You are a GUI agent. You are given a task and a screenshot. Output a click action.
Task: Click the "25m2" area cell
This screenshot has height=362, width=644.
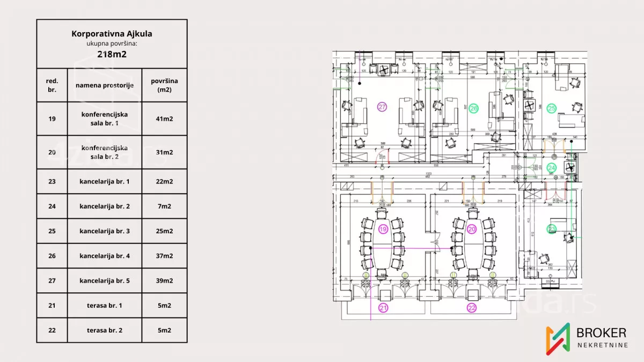(x=165, y=231)
